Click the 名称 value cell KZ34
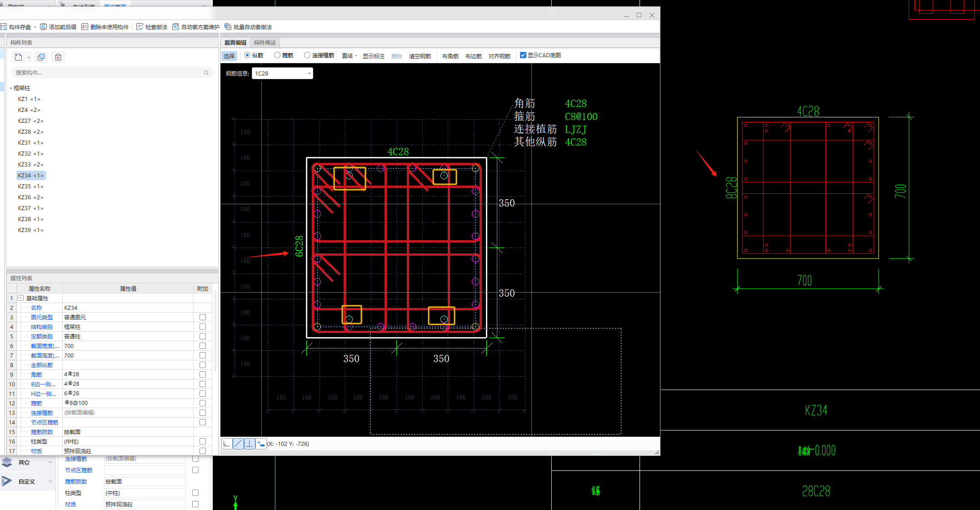Screen dimensions: 980x510 (x=128, y=308)
